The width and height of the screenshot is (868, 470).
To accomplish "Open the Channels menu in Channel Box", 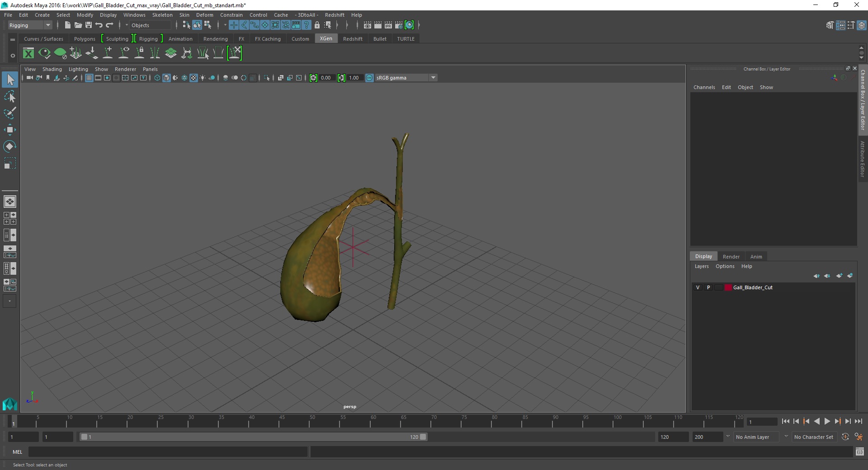I will point(704,87).
